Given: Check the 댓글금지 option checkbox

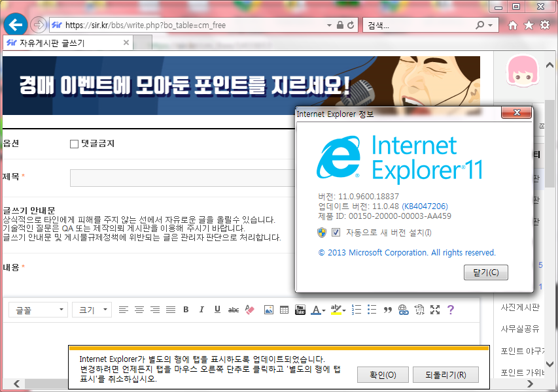Looking at the screenshot, I should click(x=74, y=144).
